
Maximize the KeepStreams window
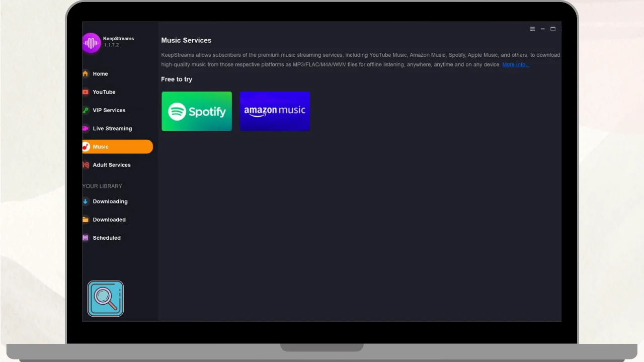(553, 29)
